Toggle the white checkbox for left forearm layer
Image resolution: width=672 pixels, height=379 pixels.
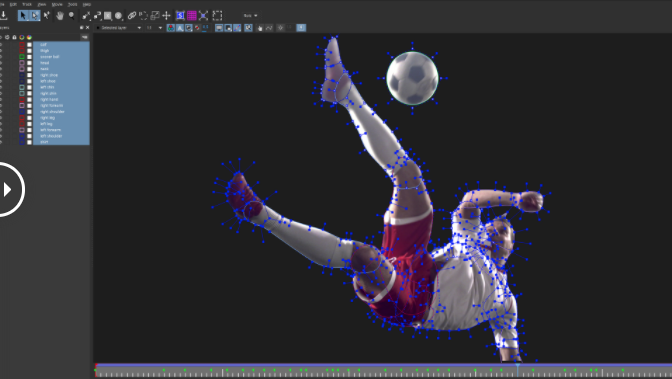[x=30, y=130]
